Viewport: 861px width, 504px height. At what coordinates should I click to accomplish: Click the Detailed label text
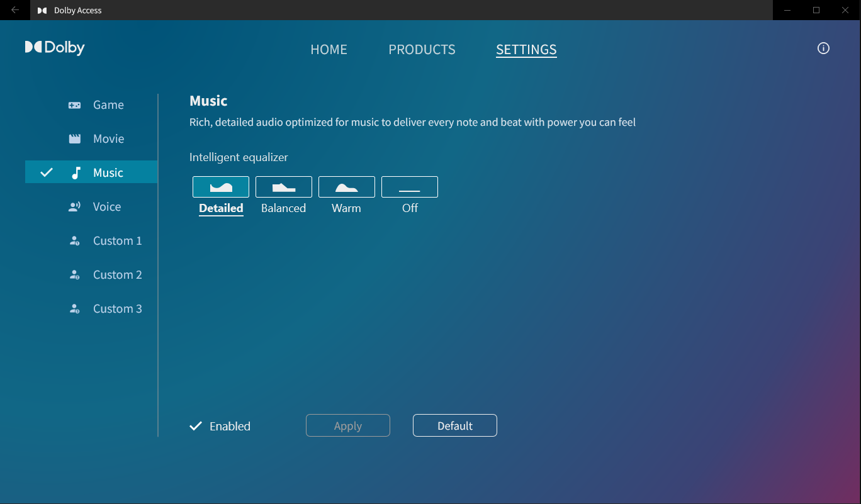tap(221, 208)
